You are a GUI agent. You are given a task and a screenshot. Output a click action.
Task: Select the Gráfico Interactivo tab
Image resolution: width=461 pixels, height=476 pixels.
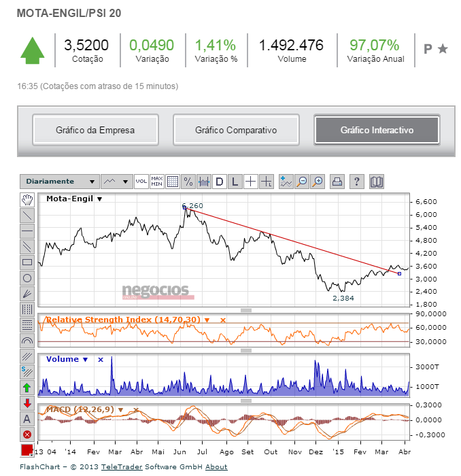click(x=377, y=130)
